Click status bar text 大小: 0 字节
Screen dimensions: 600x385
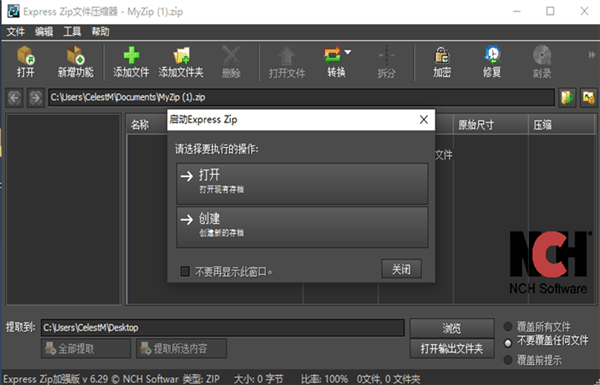[258, 379]
